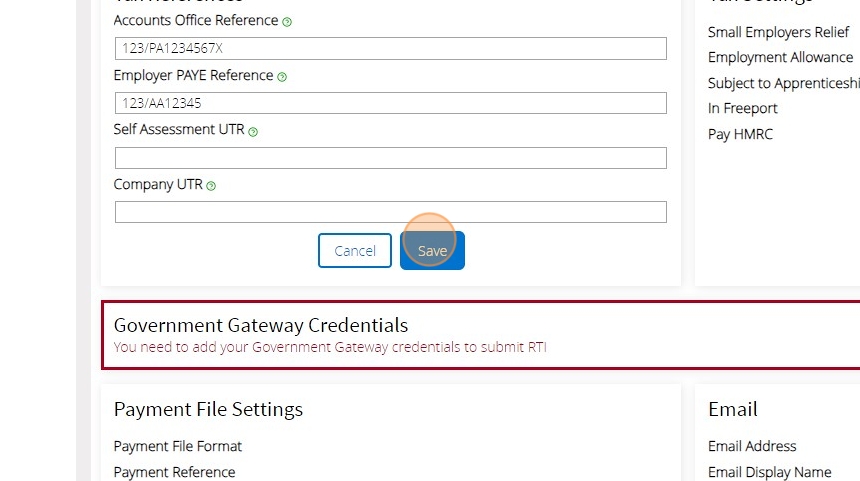
Task: Select the In Freeport setting
Action: (x=742, y=108)
